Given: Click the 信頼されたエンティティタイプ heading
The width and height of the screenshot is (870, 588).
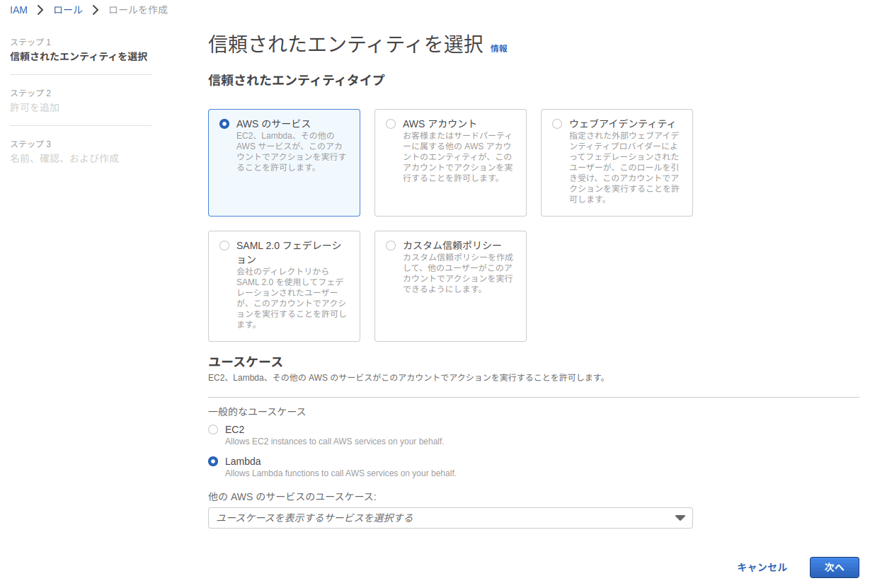Looking at the screenshot, I should (297, 80).
